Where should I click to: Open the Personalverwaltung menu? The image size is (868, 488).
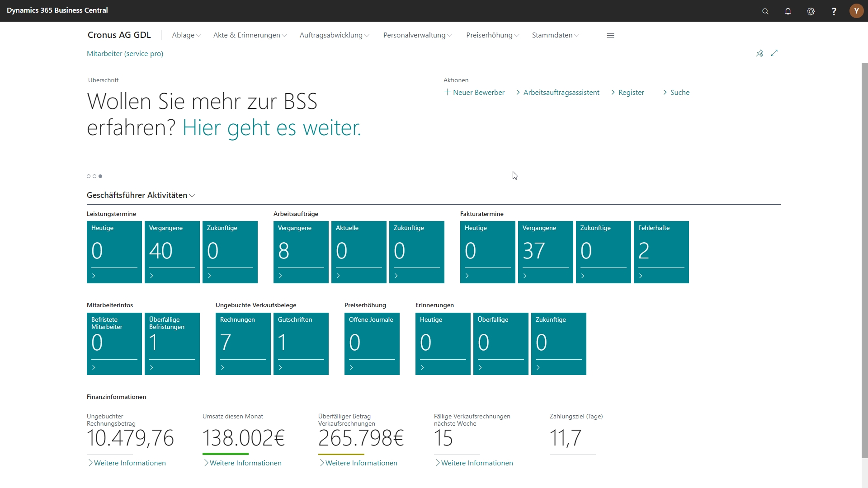[417, 35]
